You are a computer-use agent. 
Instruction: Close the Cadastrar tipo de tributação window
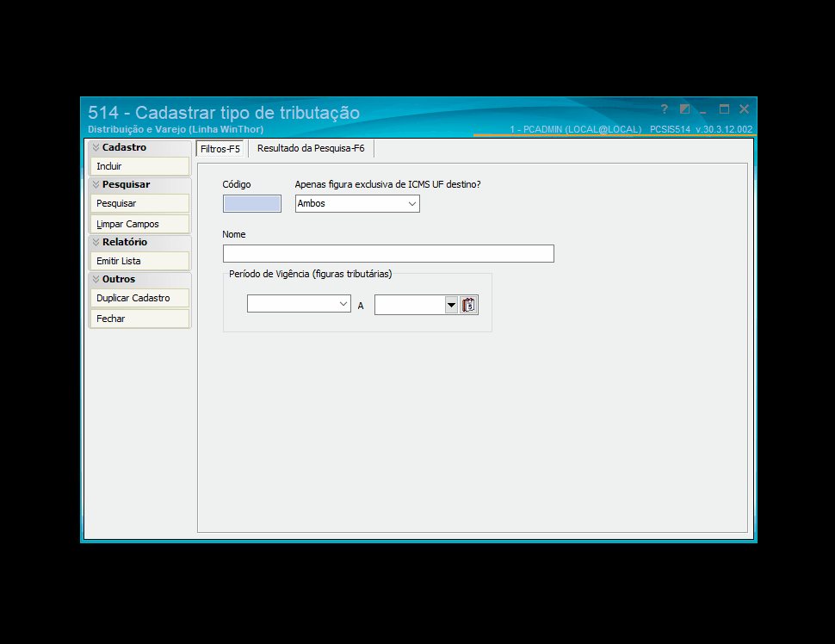[x=744, y=109]
